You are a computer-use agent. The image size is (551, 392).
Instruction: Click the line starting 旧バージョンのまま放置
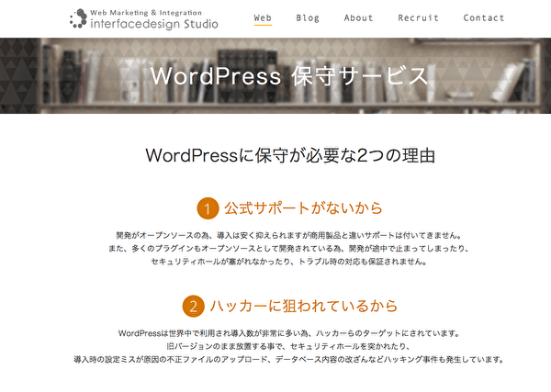click(x=289, y=346)
